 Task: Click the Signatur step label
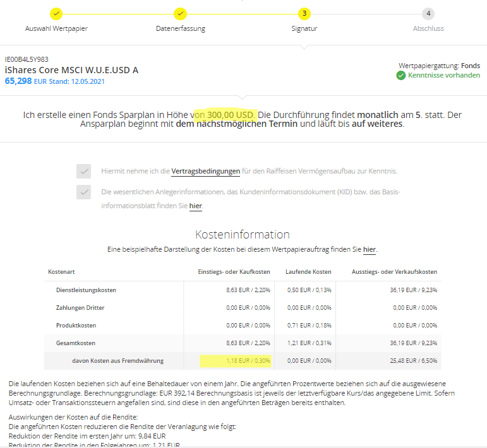point(304,28)
